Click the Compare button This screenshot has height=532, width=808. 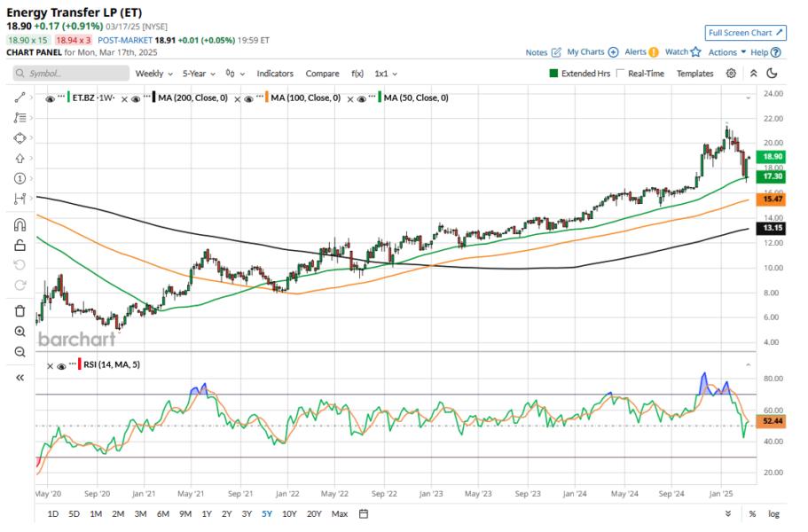322,74
